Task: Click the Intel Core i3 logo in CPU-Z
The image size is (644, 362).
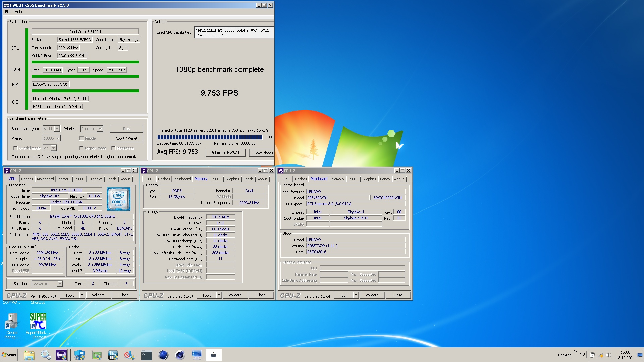Action: (x=119, y=199)
